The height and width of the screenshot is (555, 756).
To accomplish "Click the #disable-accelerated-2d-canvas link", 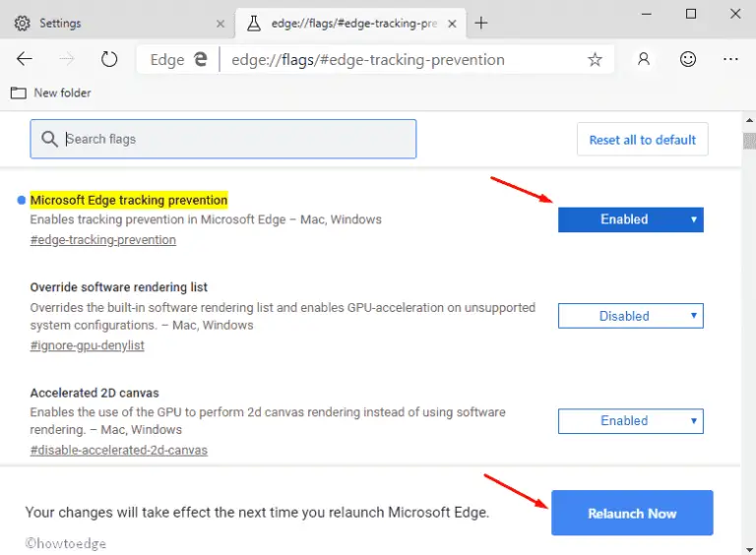I will (x=118, y=450).
